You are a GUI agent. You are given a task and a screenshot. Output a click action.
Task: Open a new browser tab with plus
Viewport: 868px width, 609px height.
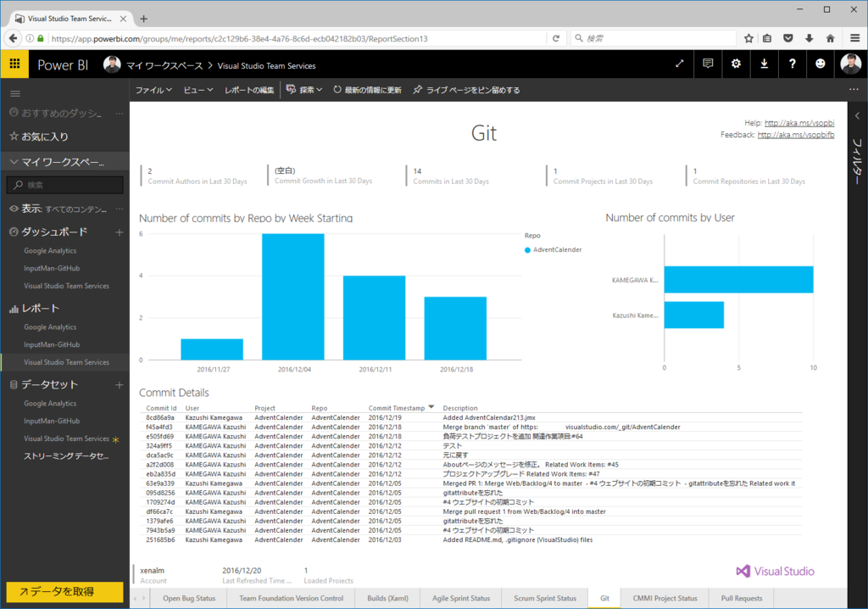[143, 19]
